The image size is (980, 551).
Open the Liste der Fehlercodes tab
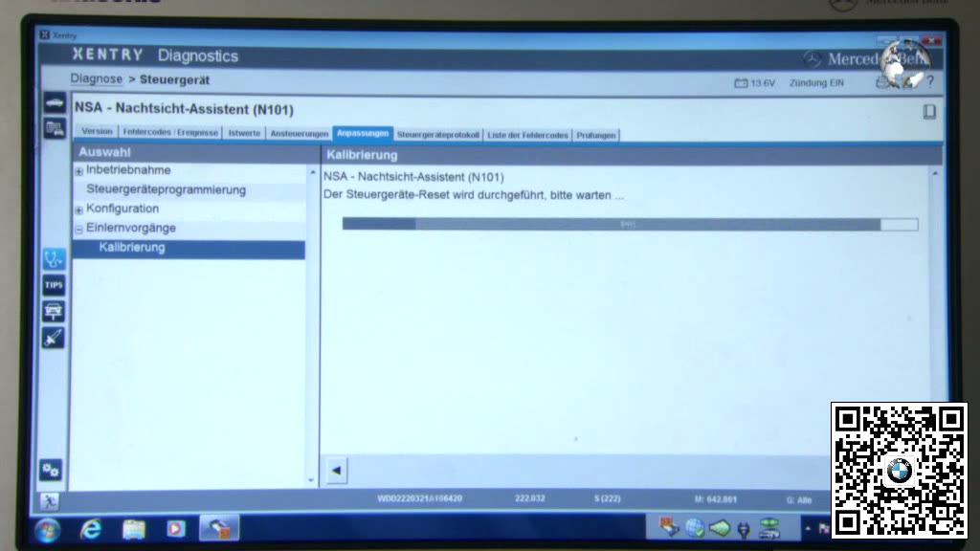tap(527, 135)
